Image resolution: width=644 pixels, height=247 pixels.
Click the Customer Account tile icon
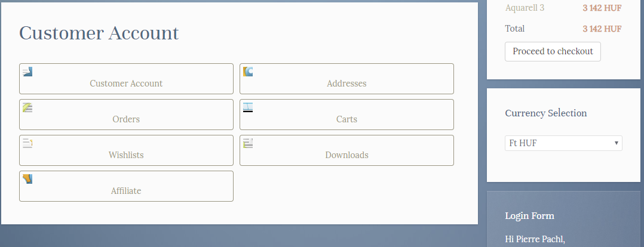pyautogui.click(x=27, y=72)
